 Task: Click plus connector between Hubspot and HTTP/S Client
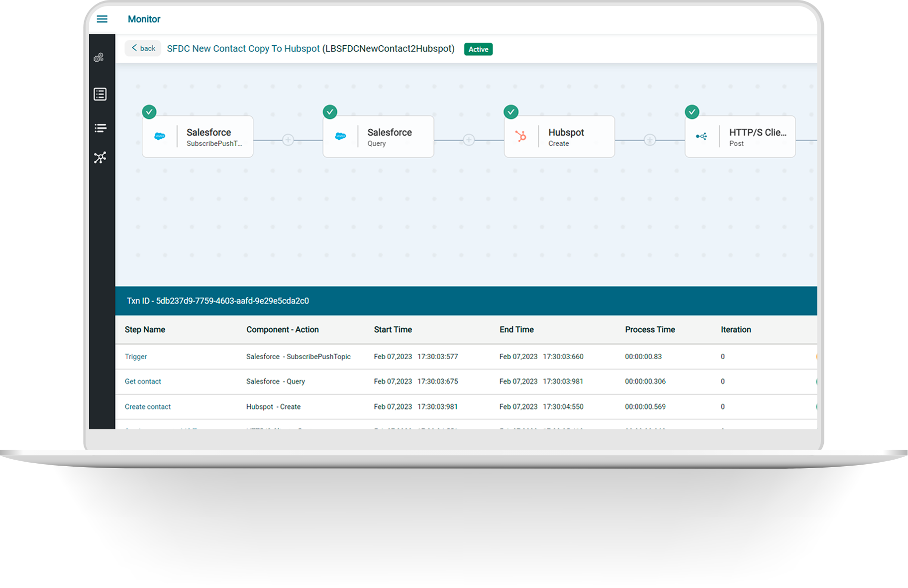(649, 140)
